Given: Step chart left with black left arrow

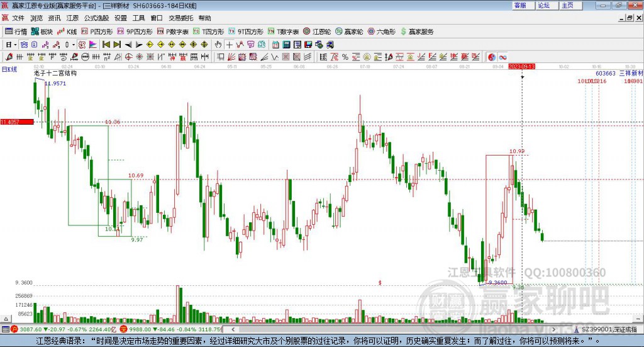Looking at the screenshot, I should pos(128,45).
